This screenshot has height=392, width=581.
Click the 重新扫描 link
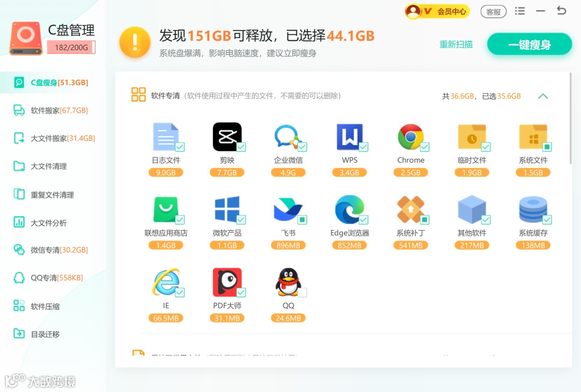(x=456, y=45)
